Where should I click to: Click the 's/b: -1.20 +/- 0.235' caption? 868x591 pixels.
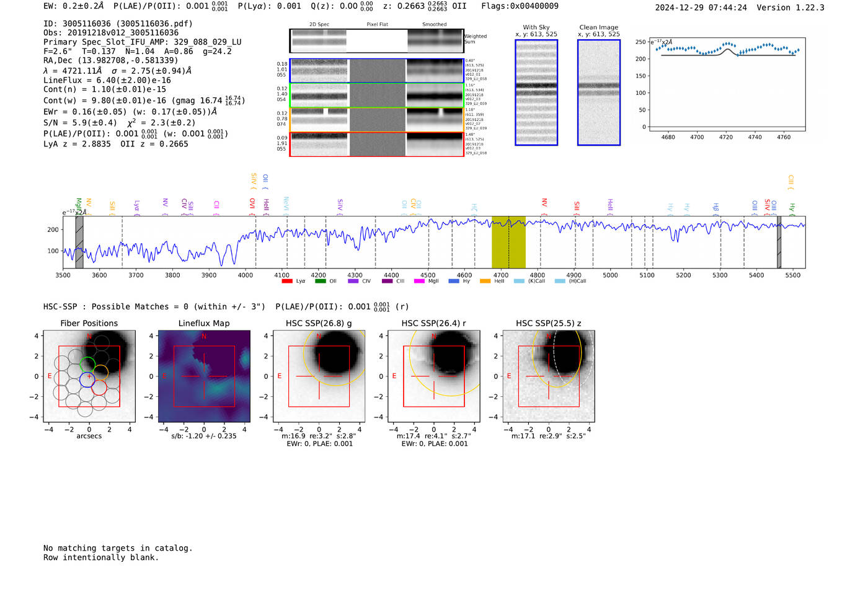click(x=204, y=436)
